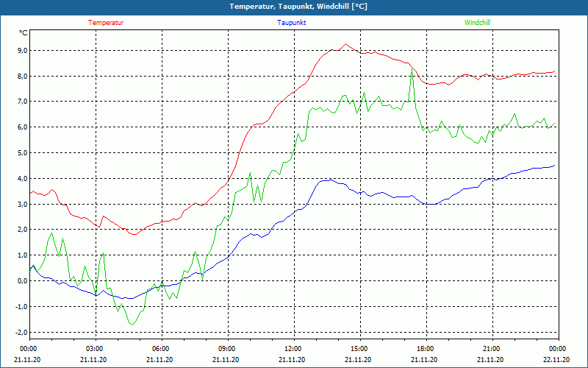Click the 21.11.20 date under 12:00
The height and width of the screenshot is (368, 588).
click(292, 359)
